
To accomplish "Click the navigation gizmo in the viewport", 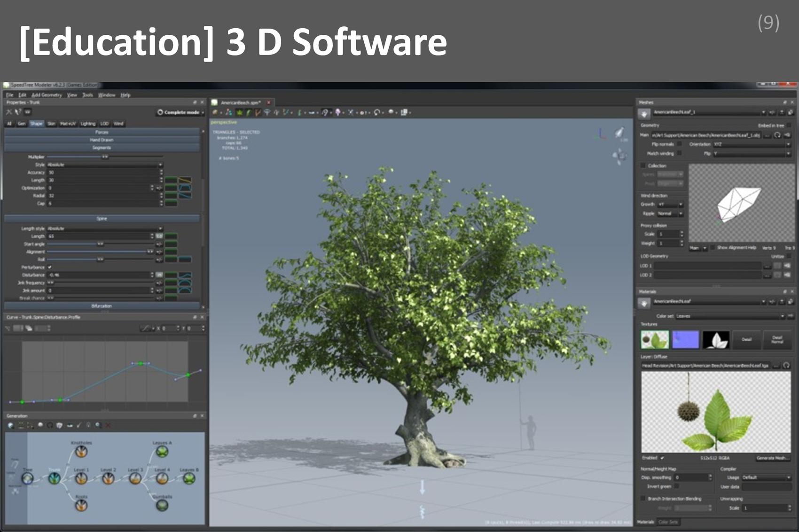I will (619, 156).
